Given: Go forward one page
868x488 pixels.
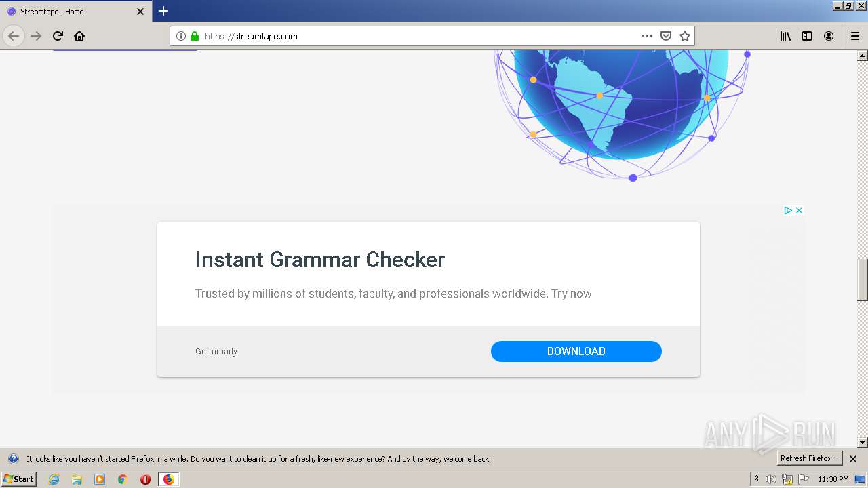Looking at the screenshot, I should [x=36, y=36].
